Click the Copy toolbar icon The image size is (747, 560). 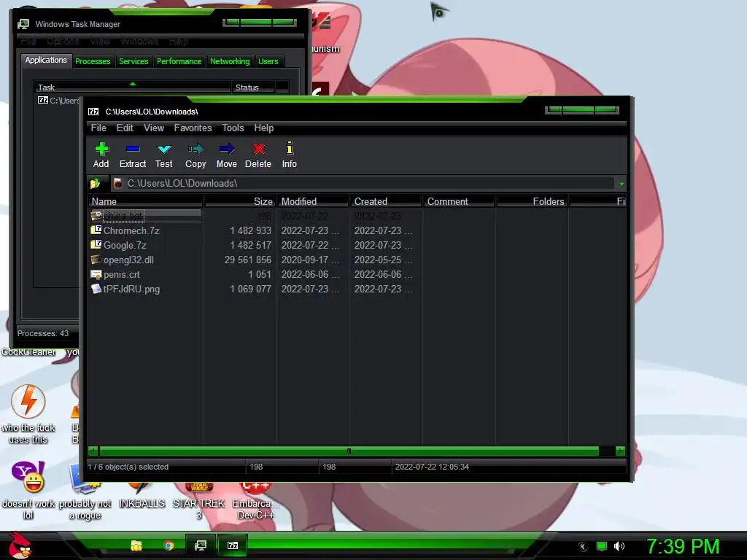pos(196,149)
